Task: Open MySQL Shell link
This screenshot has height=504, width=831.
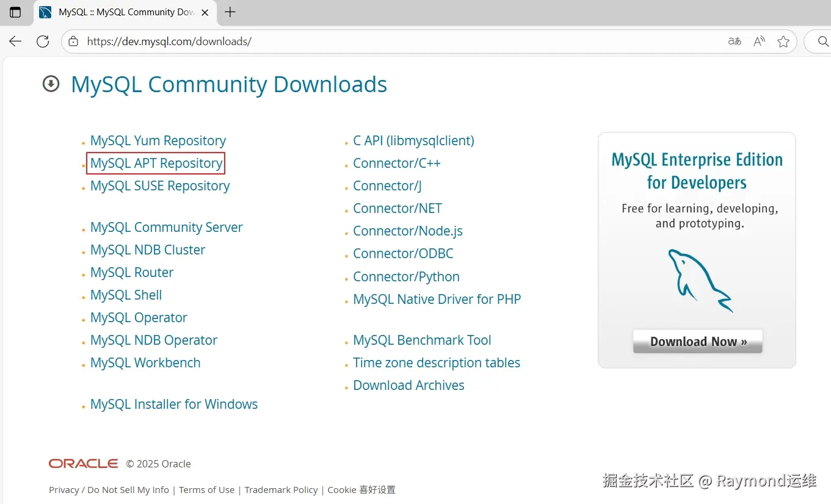Action: [x=126, y=295]
